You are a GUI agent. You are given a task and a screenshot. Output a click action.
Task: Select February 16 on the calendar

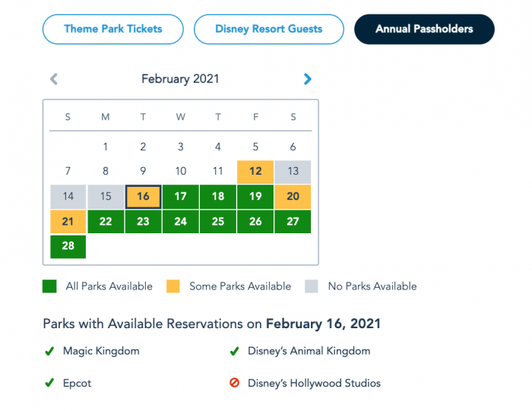[x=143, y=197]
